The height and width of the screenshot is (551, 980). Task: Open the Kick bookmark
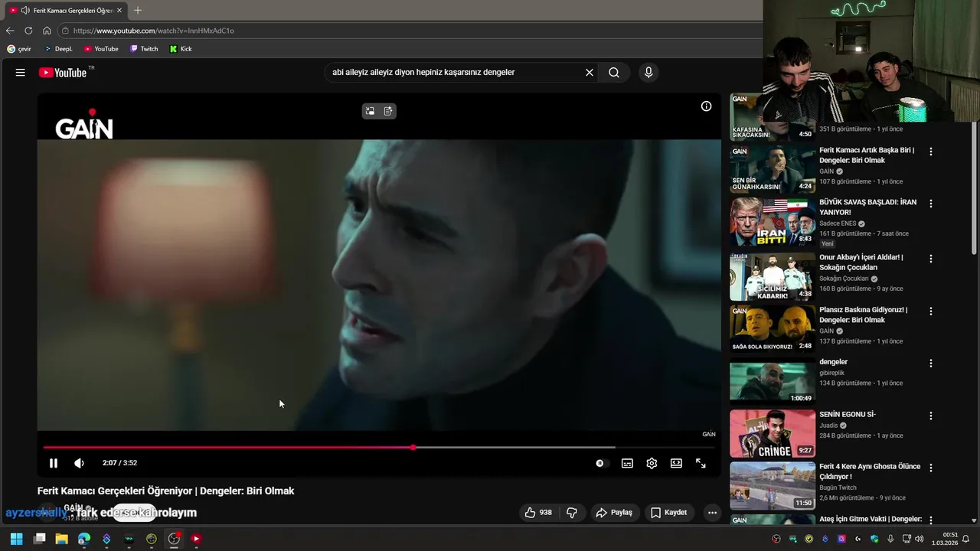181,49
